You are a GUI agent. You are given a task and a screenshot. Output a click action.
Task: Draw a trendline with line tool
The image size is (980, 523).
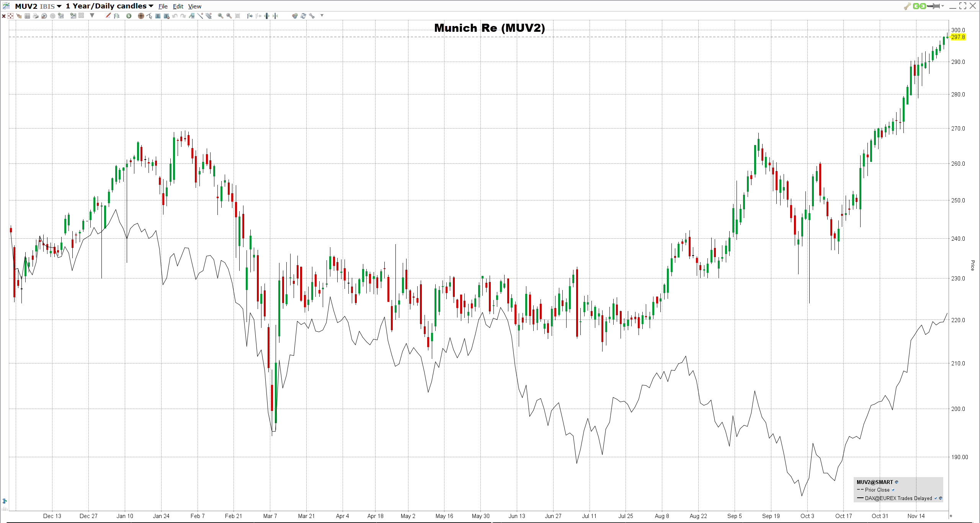[x=200, y=16]
